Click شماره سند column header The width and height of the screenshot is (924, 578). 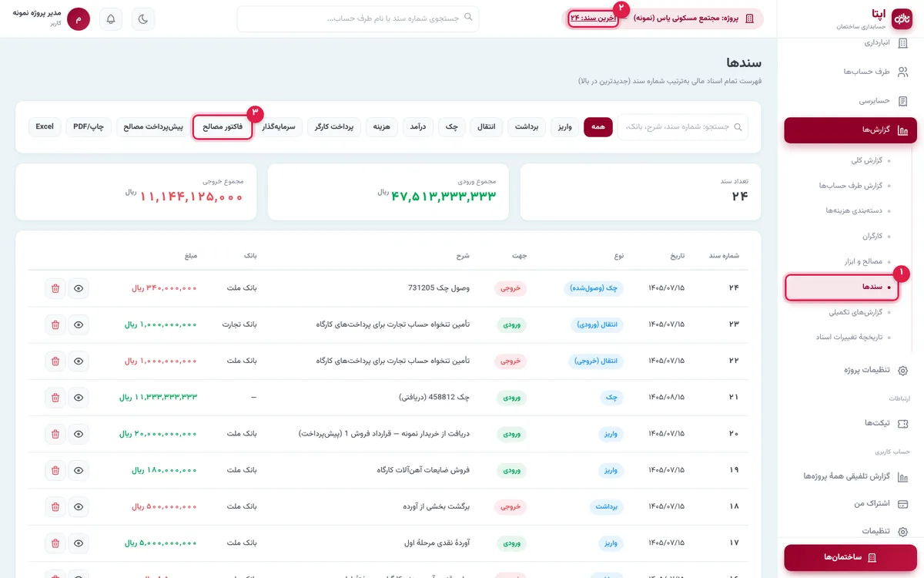[724, 255]
